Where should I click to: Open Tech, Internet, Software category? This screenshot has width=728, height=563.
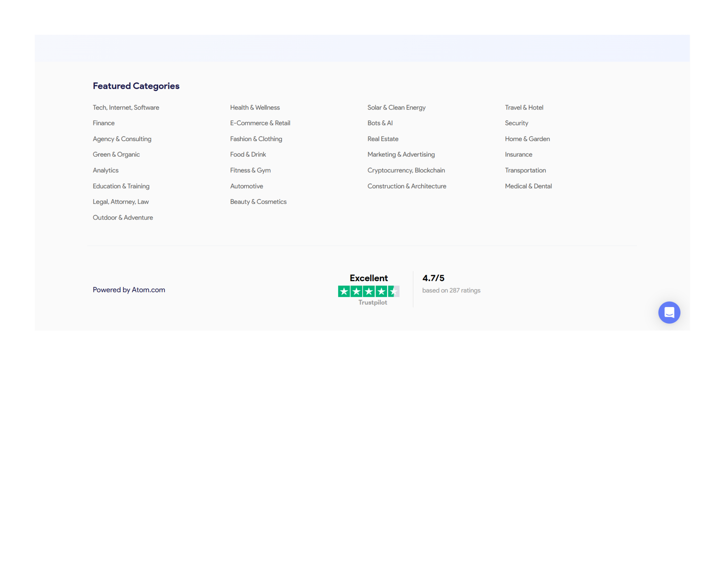pos(126,107)
